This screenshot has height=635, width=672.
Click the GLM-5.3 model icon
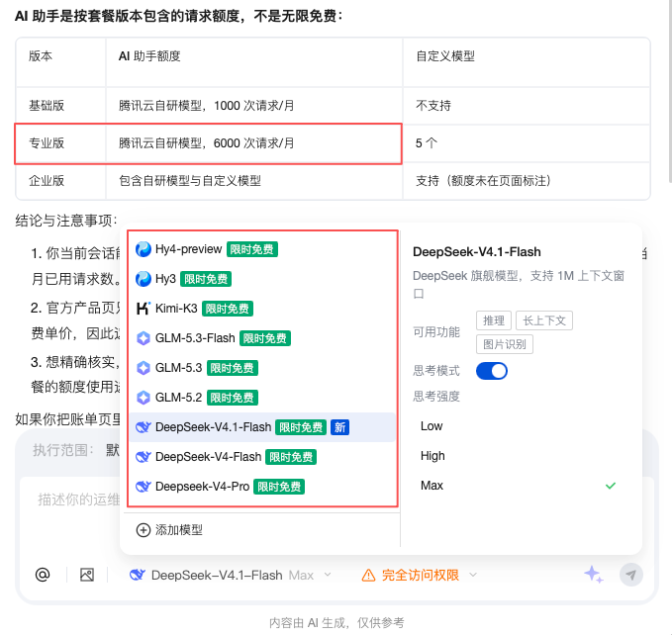click(144, 368)
